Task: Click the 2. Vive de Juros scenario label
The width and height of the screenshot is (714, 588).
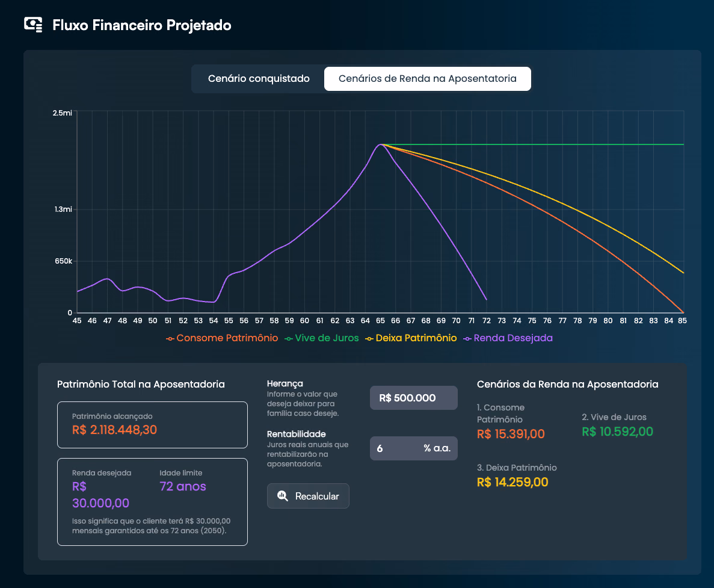Action: click(614, 417)
